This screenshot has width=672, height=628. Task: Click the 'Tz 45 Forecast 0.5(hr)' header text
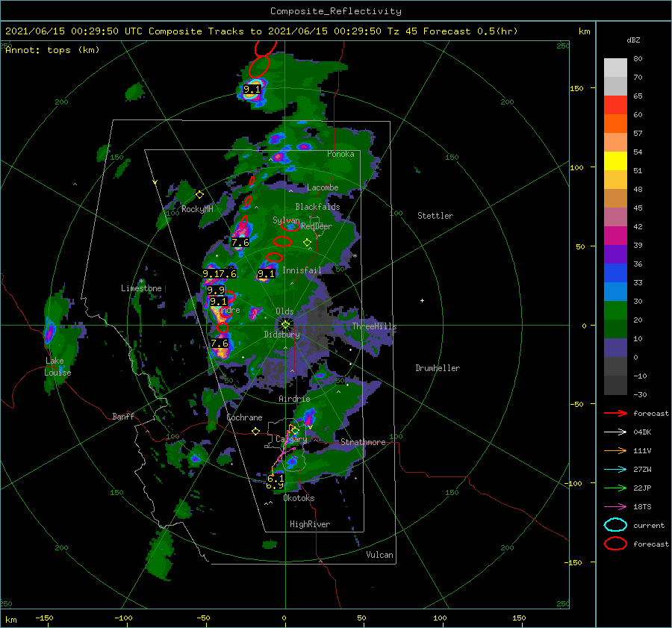click(452, 31)
